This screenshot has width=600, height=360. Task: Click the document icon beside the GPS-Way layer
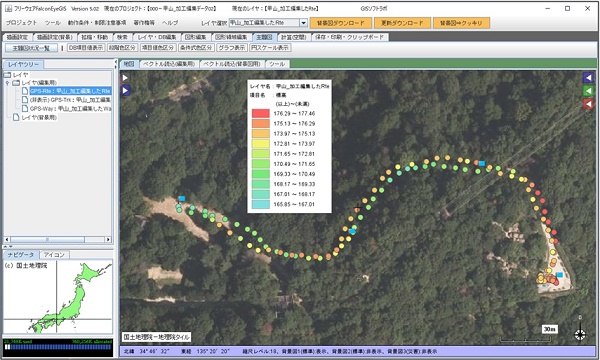(24, 109)
